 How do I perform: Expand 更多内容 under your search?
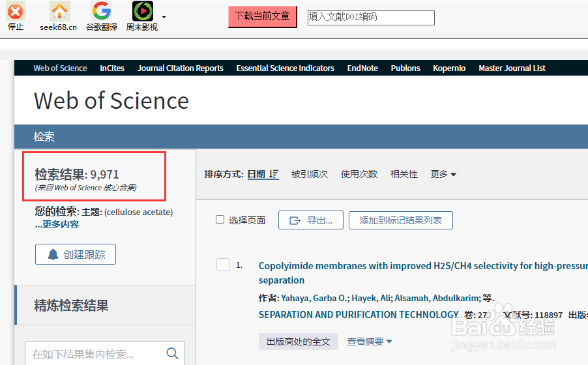click(57, 224)
